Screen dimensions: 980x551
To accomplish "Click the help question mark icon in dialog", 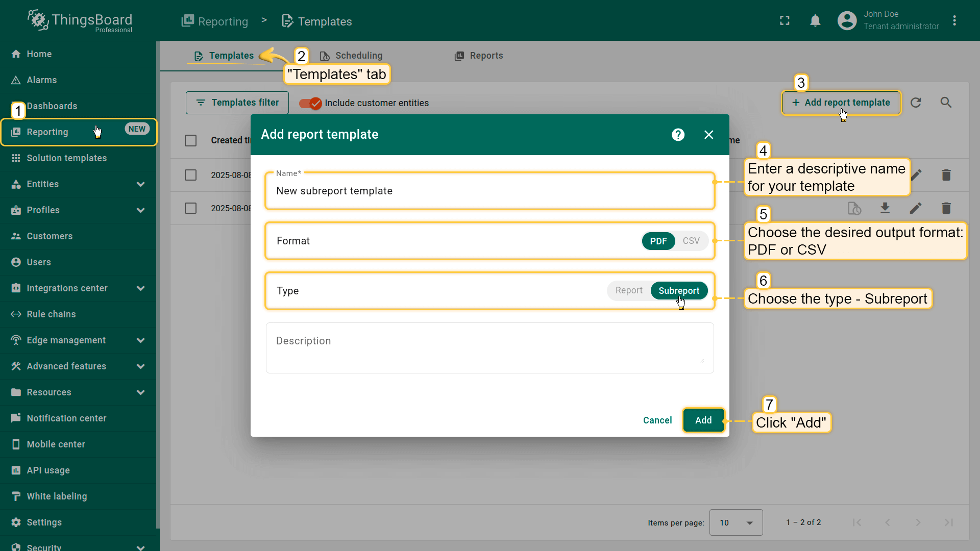I will pos(678,135).
